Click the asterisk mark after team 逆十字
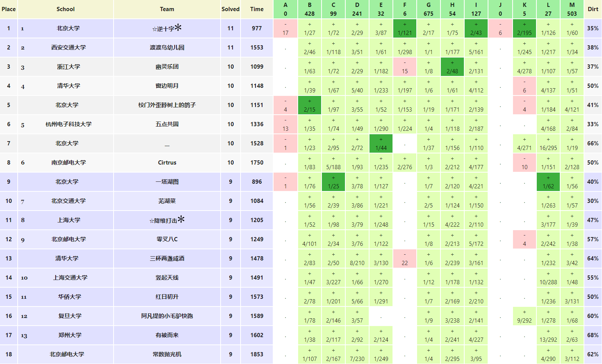The width and height of the screenshot is (602, 364). coord(178,28)
